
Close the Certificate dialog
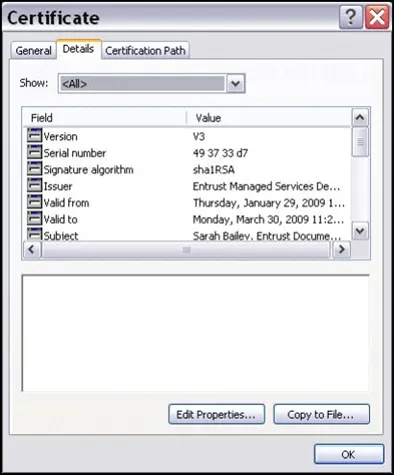pyautogui.click(x=377, y=17)
